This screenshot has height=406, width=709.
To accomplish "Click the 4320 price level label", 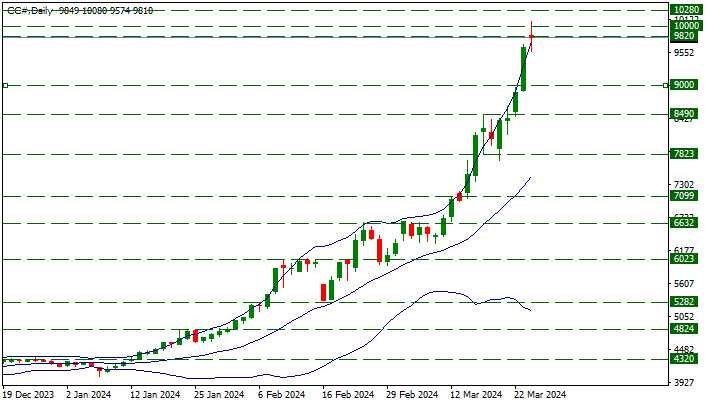I will click(x=683, y=359).
